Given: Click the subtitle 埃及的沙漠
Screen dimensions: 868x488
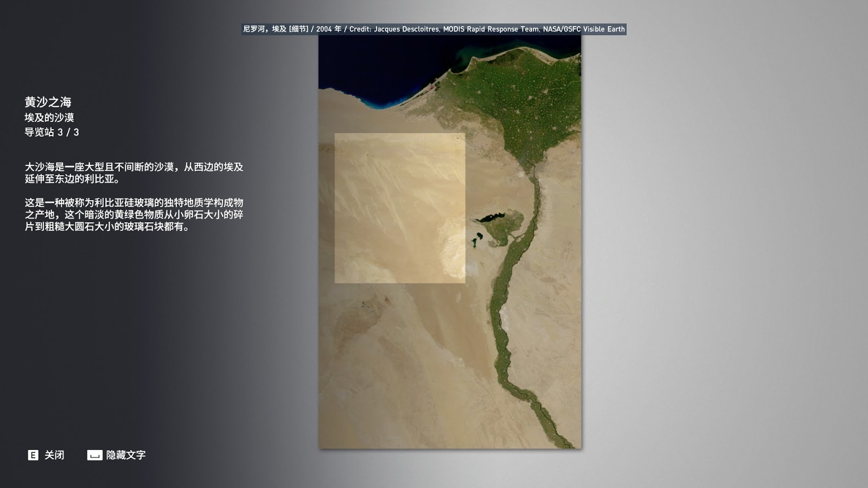Looking at the screenshot, I should pyautogui.click(x=49, y=117).
